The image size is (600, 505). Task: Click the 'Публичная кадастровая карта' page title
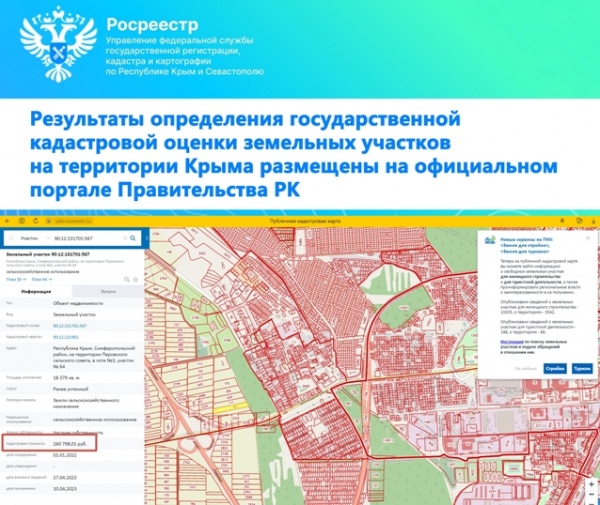305,221
